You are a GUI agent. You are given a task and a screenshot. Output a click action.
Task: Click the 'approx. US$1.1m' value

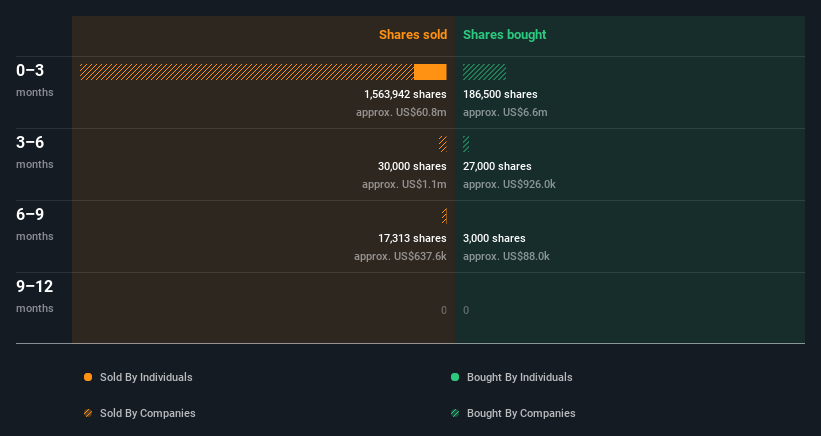coord(404,184)
